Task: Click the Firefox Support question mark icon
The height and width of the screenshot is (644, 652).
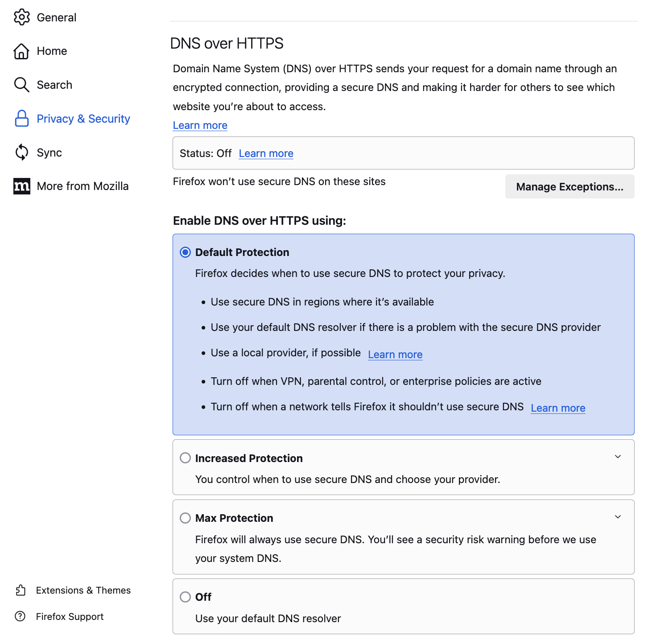Action: tap(20, 616)
